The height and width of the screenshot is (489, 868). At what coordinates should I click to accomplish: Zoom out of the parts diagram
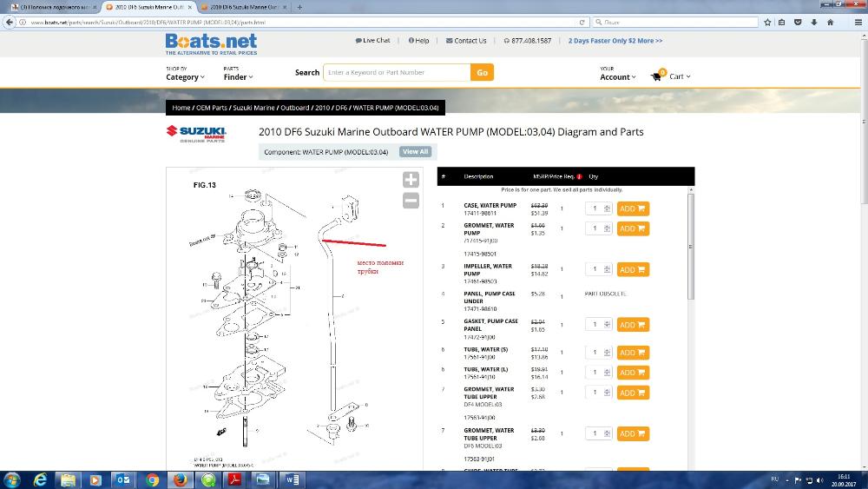[x=411, y=201]
